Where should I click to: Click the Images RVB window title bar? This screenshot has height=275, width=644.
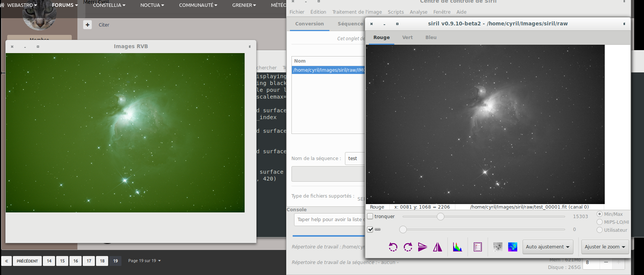point(131,46)
